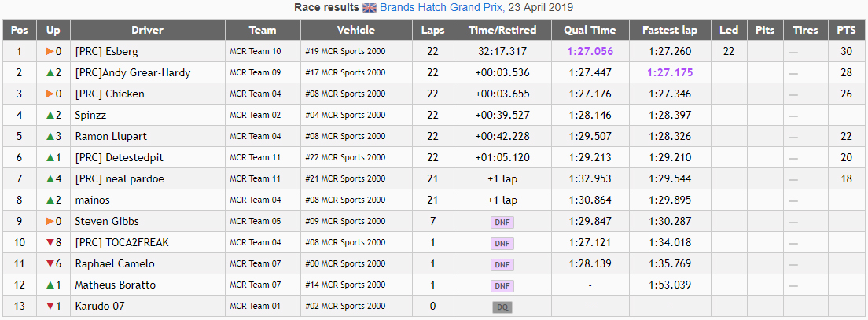The image size is (868, 320).
Task: Select driver name [PRC]Andy Grear-Hardy
Action: coord(133,73)
